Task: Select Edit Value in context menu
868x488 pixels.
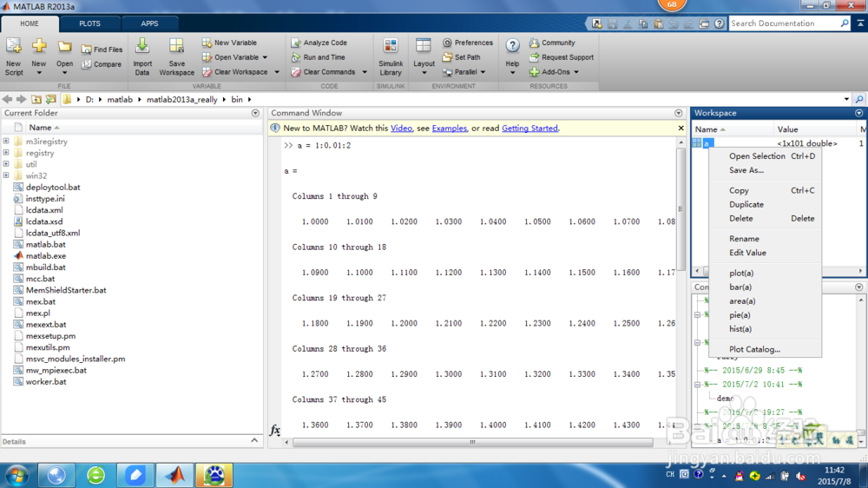Action: (x=764, y=253)
